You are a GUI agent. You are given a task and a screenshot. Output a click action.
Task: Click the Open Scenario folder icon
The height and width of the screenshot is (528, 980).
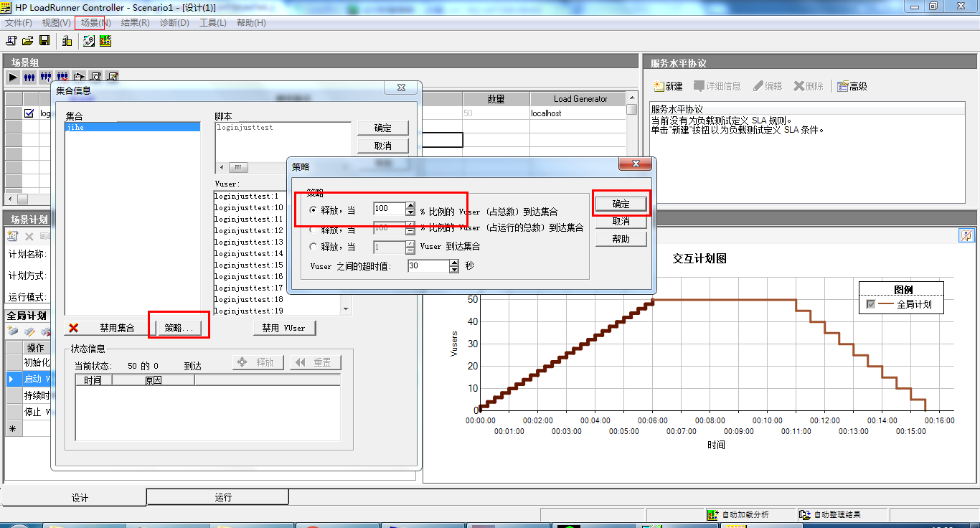[x=28, y=41]
